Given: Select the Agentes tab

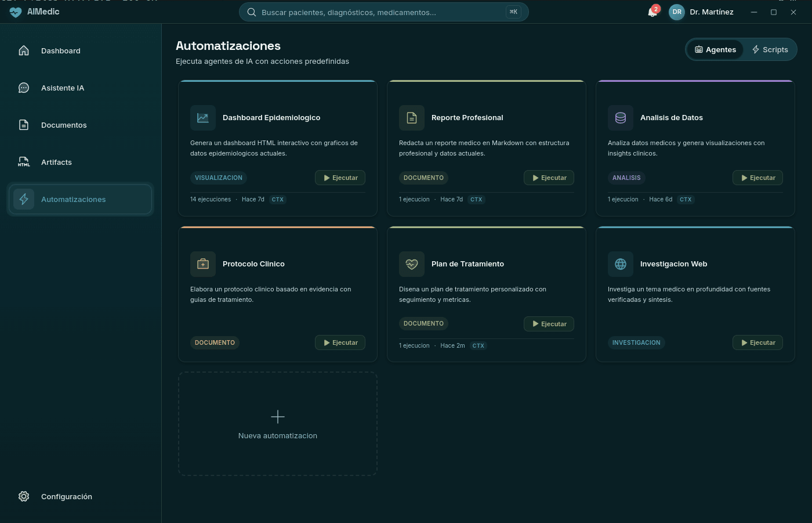Looking at the screenshot, I should coord(715,49).
